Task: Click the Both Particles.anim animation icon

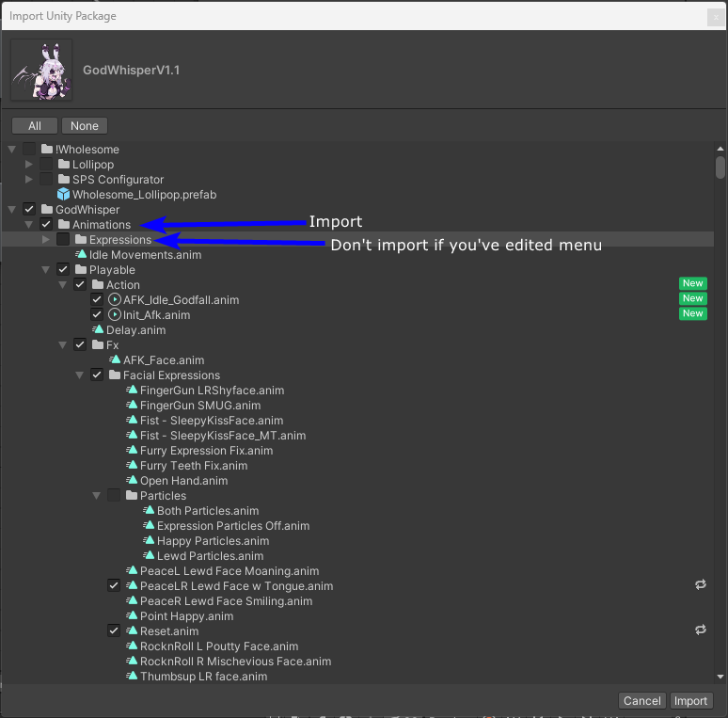Action: click(x=149, y=510)
